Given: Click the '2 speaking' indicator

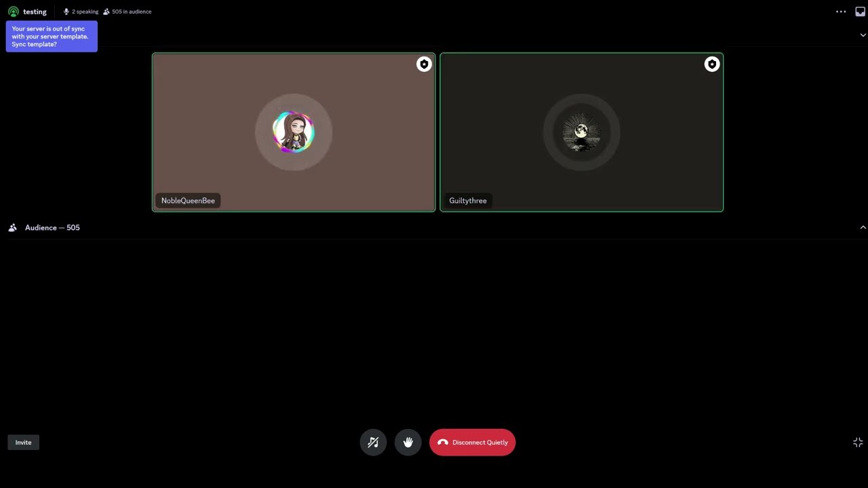Looking at the screenshot, I should pos(81,12).
